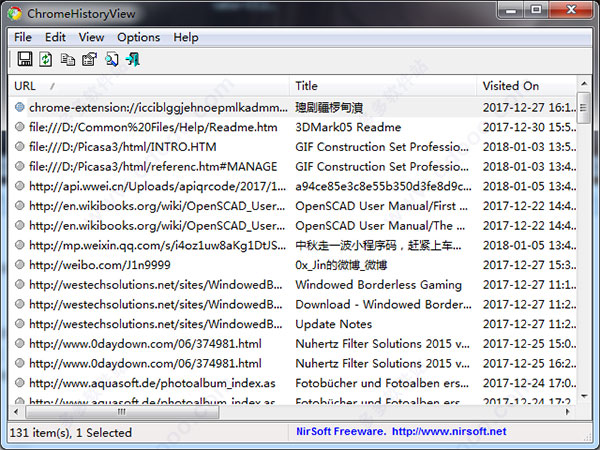Click the title 'Download - Windowed Border...'
Image resolution: width=600 pixels, height=450 pixels.
[383, 304]
